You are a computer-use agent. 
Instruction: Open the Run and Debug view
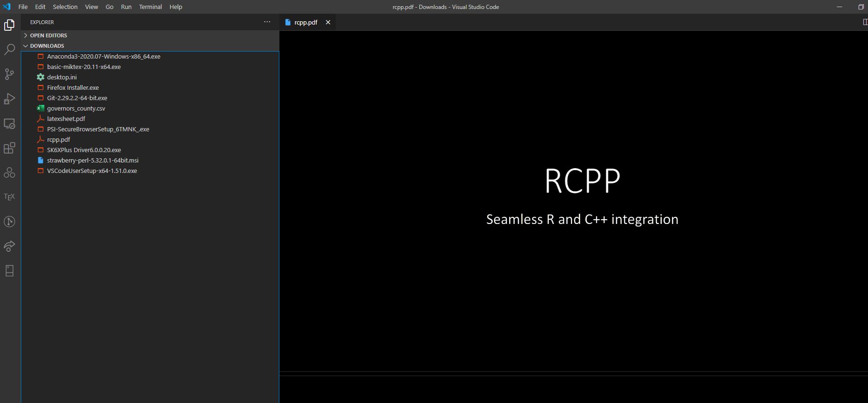(9, 99)
